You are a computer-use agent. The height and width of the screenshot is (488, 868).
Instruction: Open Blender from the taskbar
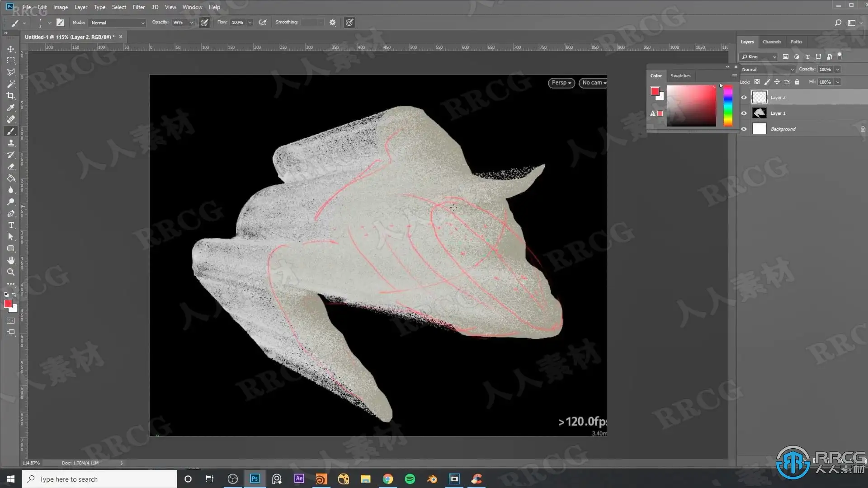(x=432, y=479)
